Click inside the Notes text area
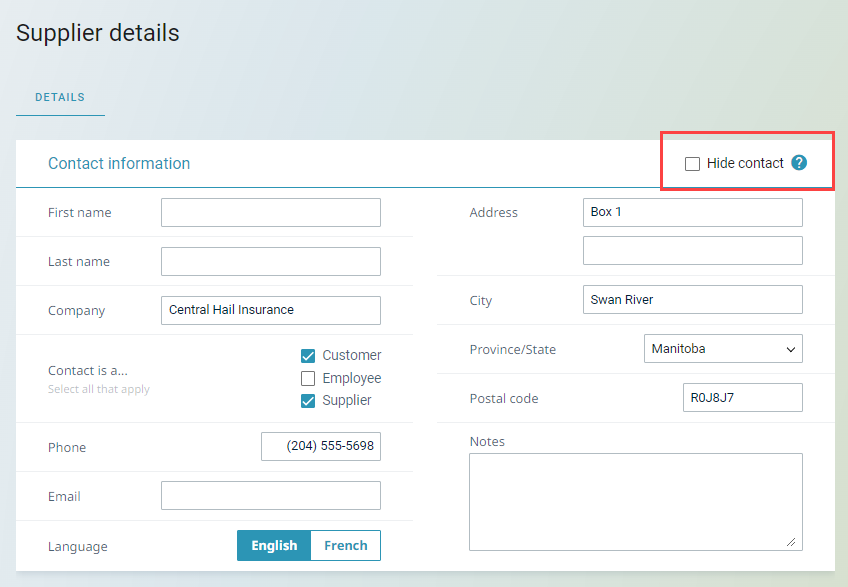 635,501
